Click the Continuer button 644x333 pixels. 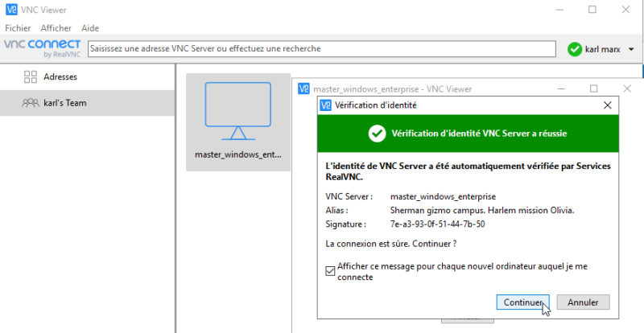tap(522, 302)
